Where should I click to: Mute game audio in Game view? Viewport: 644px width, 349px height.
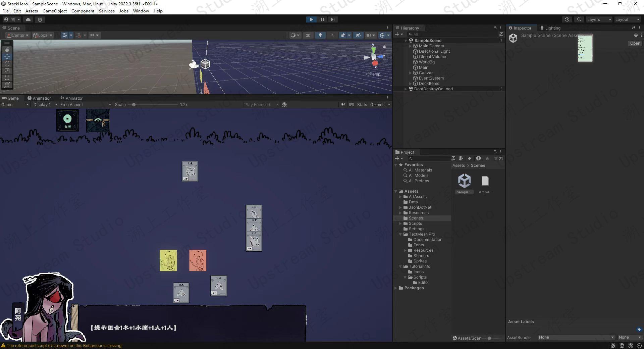click(x=342, y=104)
